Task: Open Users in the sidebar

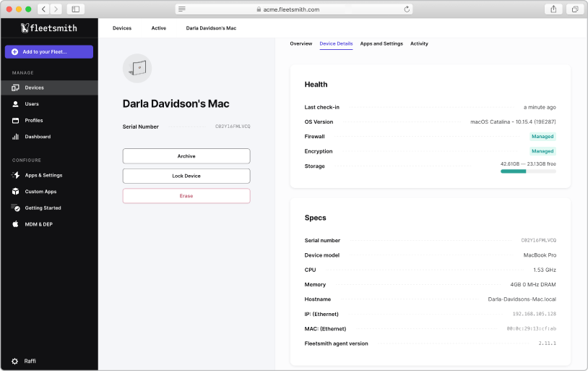Action: (49, 104)
